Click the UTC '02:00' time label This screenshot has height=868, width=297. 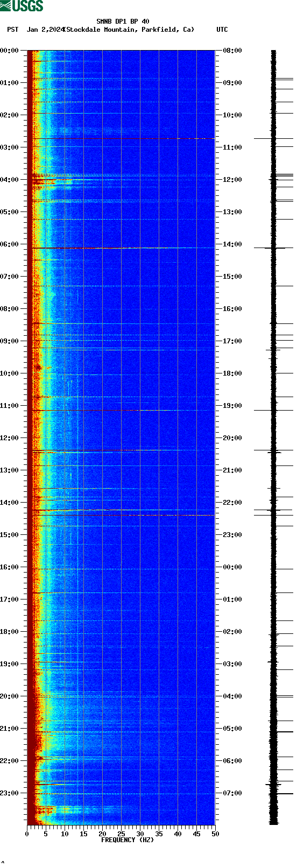(x=232, y=632)
